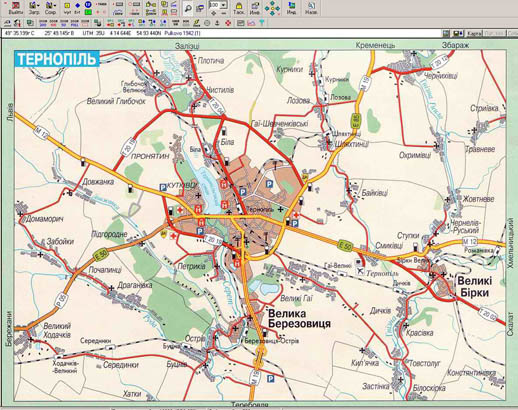518x410 pixels.
Task: Click the Збараж direction label
Action: (455, 45)
